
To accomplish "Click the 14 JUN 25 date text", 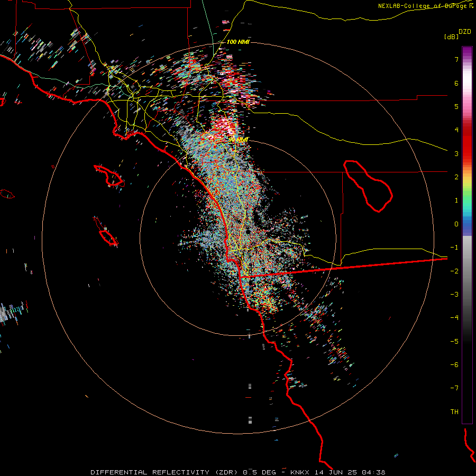I will 336,472.
